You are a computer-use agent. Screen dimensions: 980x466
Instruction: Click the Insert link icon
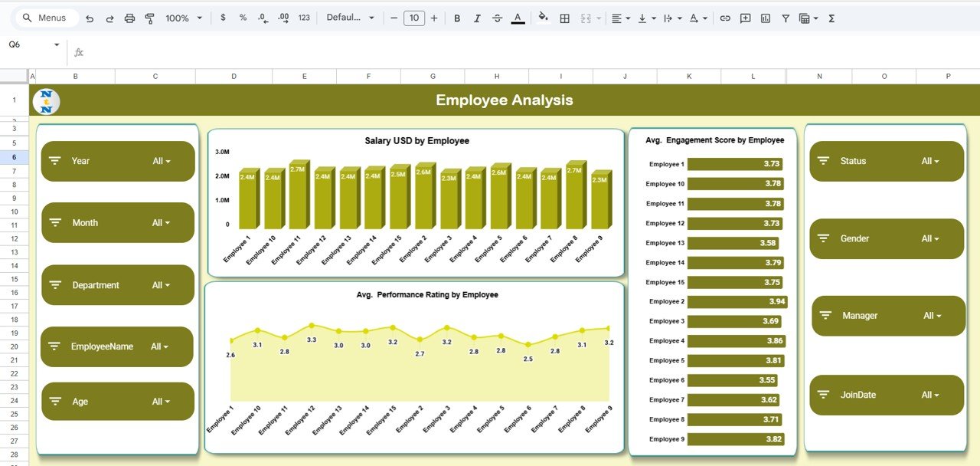pyautogui.click(x=724, y=17)
